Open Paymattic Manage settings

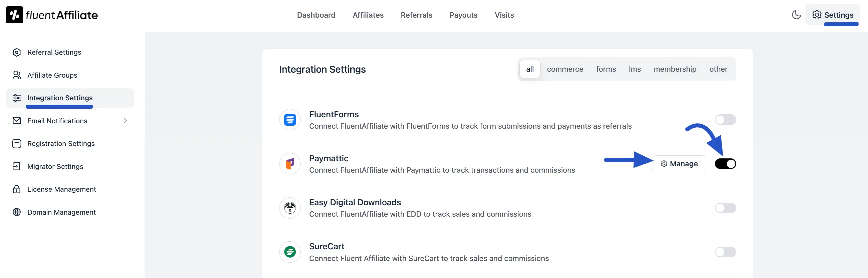(679, 164)
